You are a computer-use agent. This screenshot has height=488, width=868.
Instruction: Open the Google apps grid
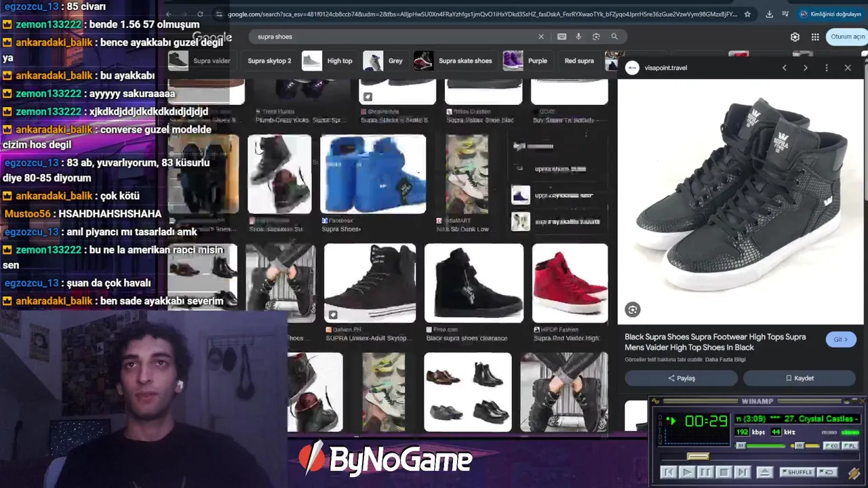tap(815, 37)
